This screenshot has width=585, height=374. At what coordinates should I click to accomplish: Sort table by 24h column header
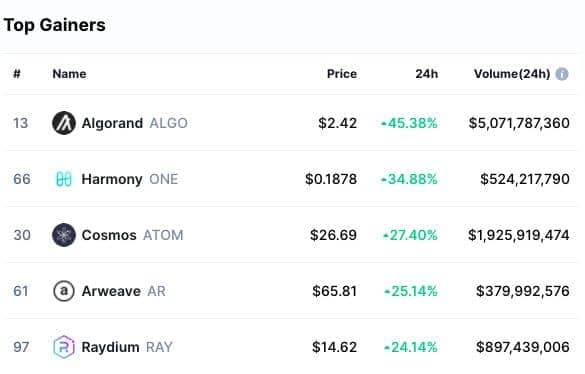tap(427, 74)
